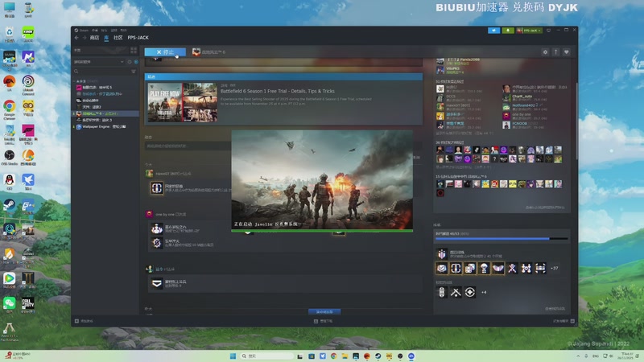Open the Recycle Bin desktop icon

(9, 34)
